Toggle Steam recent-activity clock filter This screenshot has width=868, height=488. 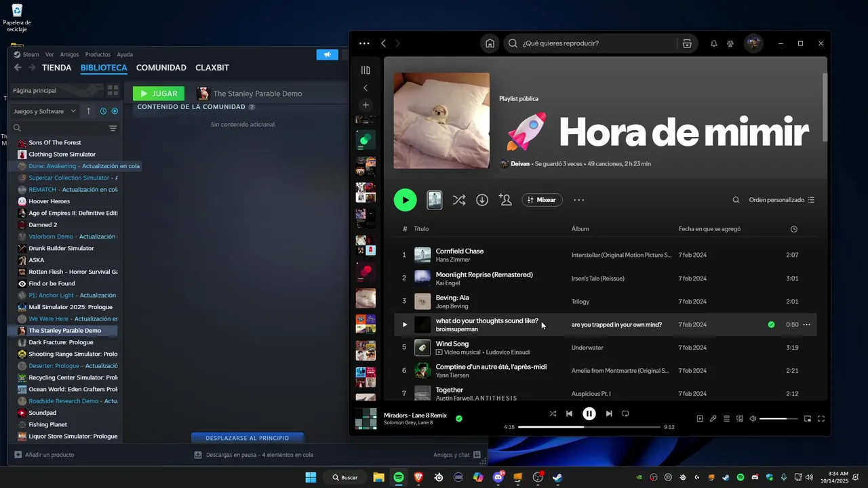pos(103,111)
